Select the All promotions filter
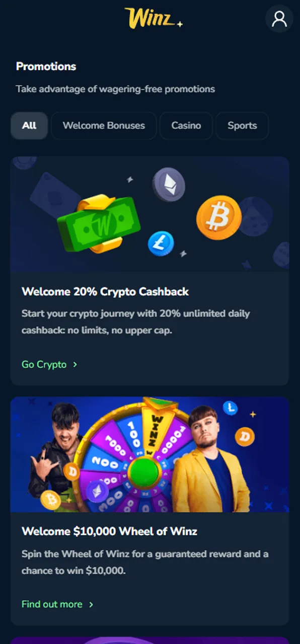The image size is (300, 644). 29,126
